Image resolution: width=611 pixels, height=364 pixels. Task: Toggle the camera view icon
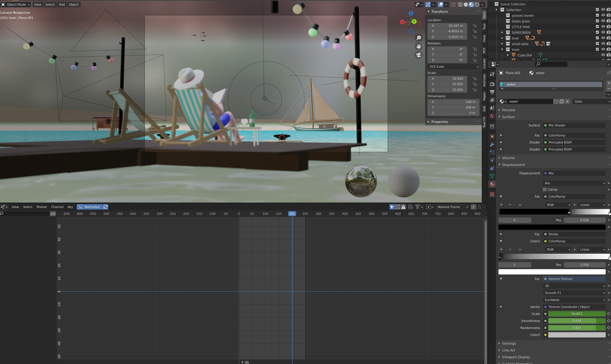(x=419, y=55)
